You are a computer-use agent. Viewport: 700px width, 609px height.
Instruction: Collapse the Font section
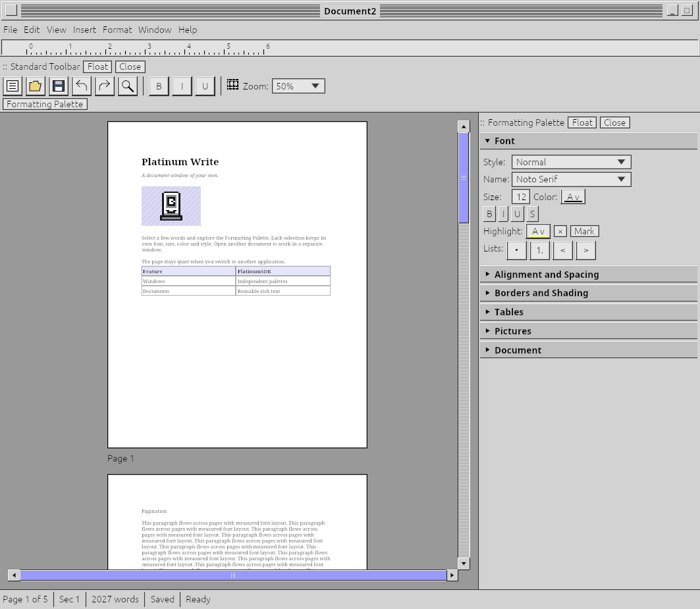coord(589,141)
